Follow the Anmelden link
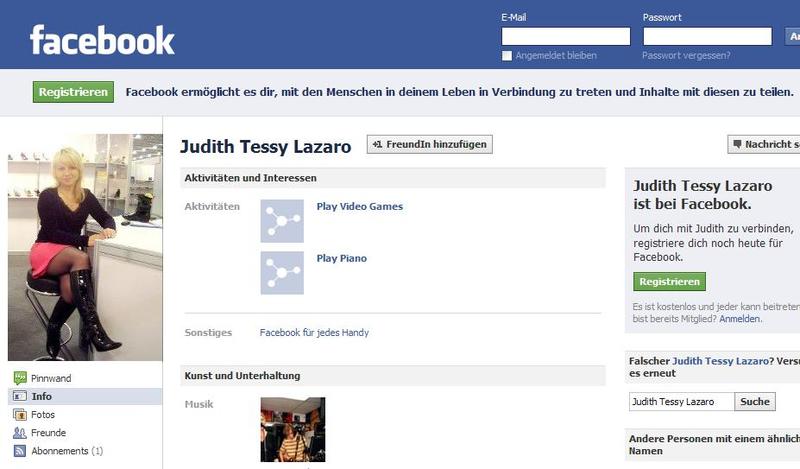 740,319
